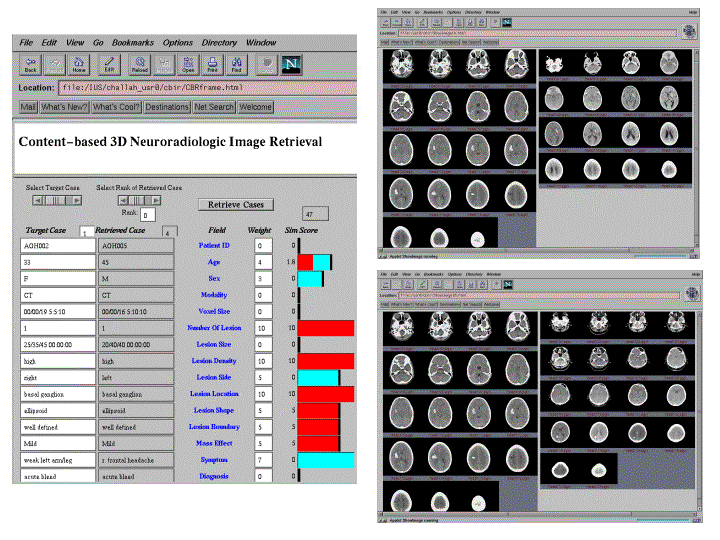Click the Lesion Location field link
This screenshot has height=540, width=720.
tap(215, 394)
